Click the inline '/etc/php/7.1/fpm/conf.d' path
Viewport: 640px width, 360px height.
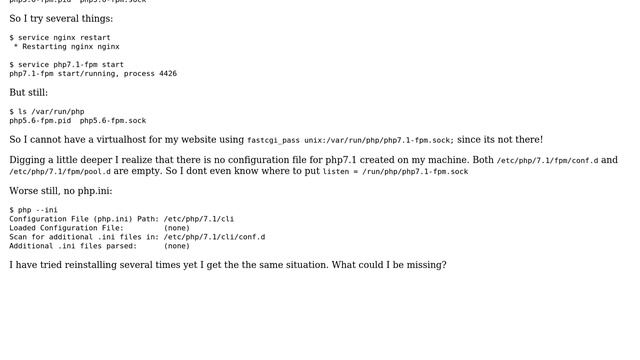pos(547,160)
